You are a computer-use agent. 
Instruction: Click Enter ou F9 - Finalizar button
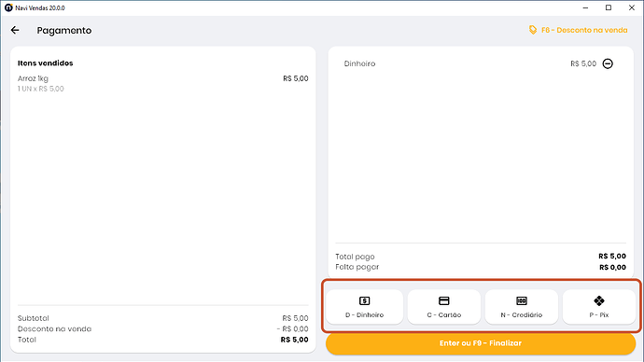[481, 343]
